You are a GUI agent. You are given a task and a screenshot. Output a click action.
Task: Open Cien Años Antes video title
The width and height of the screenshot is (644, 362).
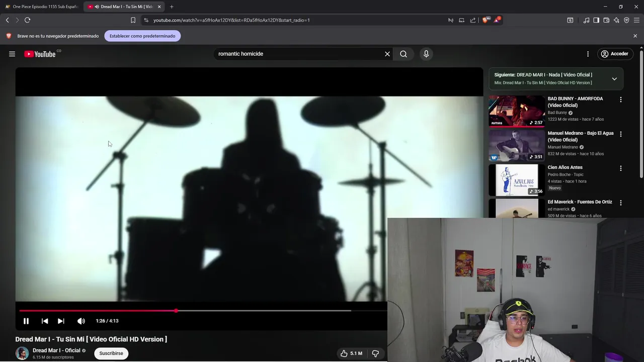pos(565,167)
